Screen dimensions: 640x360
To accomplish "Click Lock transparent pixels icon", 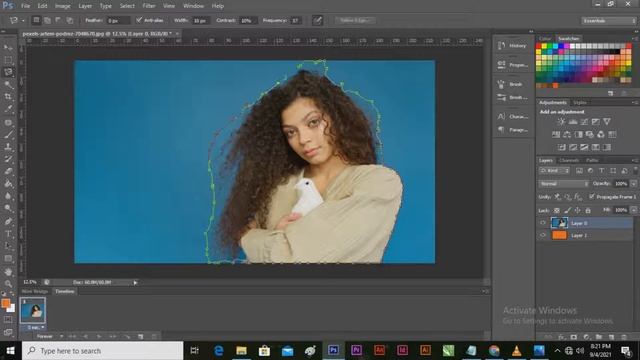I will click(556, 211).
